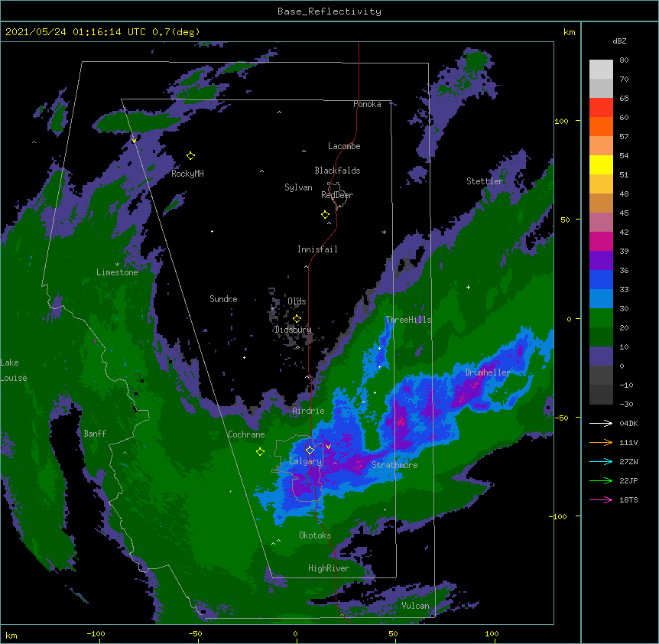Viewport: 659px width, 644px height.
Task: Click the yellow marker south of Cochrane
Action: tap(260, 452)
